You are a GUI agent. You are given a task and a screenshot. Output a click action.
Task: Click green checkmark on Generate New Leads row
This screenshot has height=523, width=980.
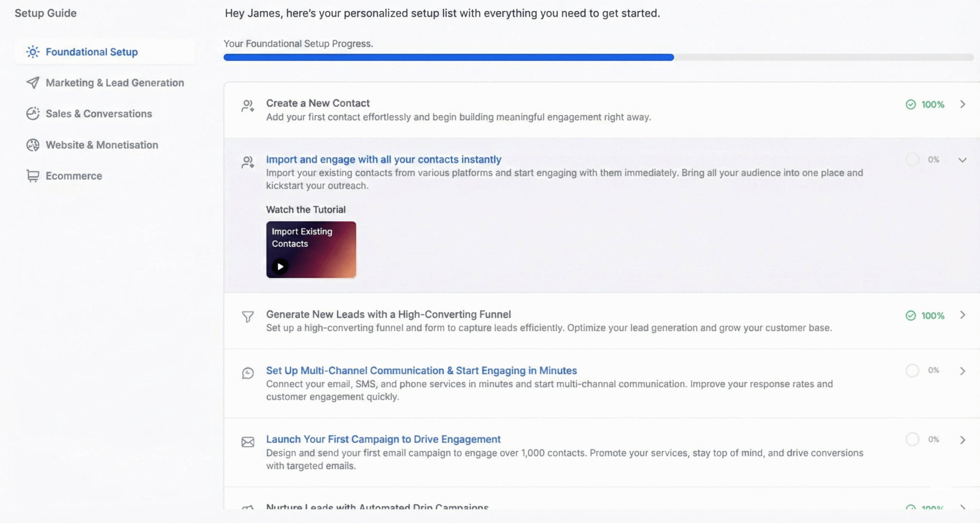pyautogui.click(x=911, y=316)
